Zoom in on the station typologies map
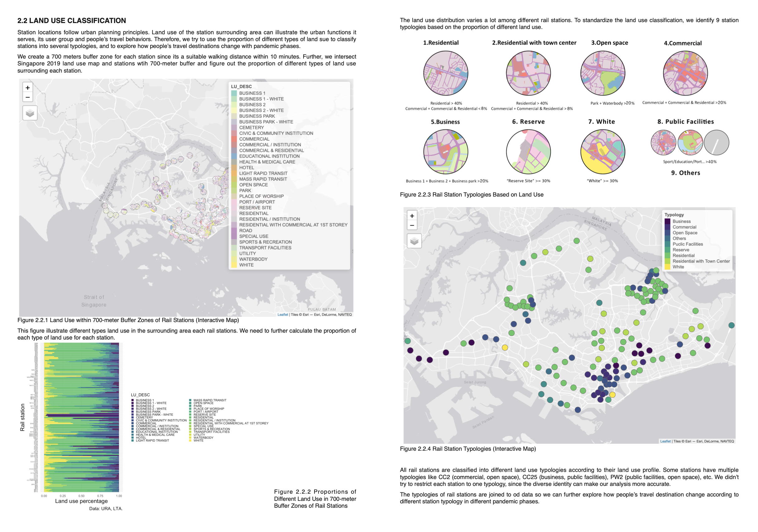Viewport: 758px width, 532px height. pos(412,216)
